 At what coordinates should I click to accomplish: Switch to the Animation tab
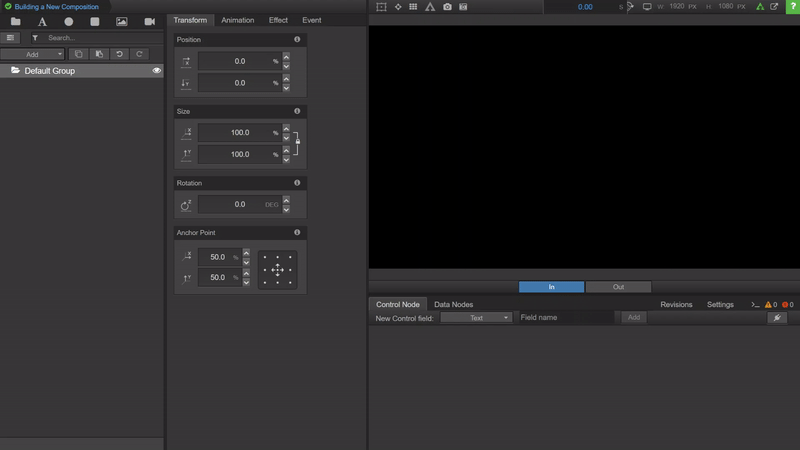(237, 20)
